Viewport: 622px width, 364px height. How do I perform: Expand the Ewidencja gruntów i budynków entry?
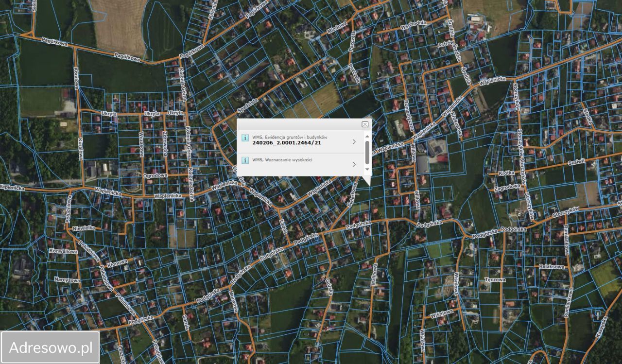(x=354, y=142)
